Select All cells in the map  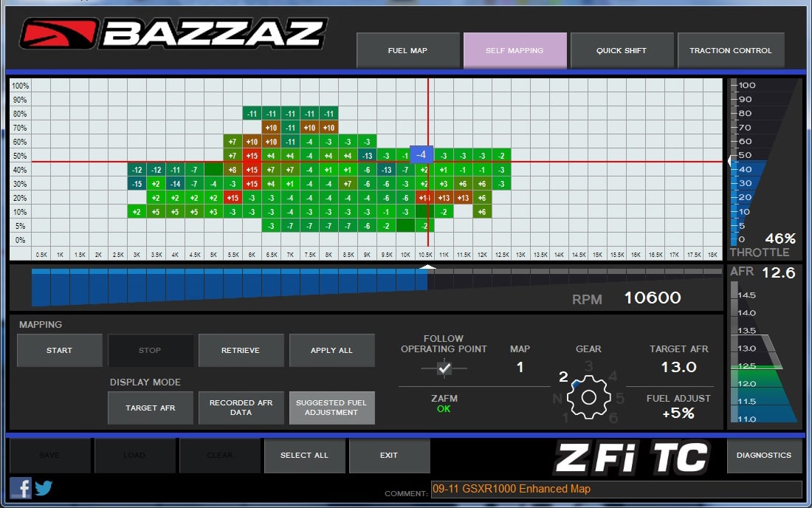(x=305, y=456)
